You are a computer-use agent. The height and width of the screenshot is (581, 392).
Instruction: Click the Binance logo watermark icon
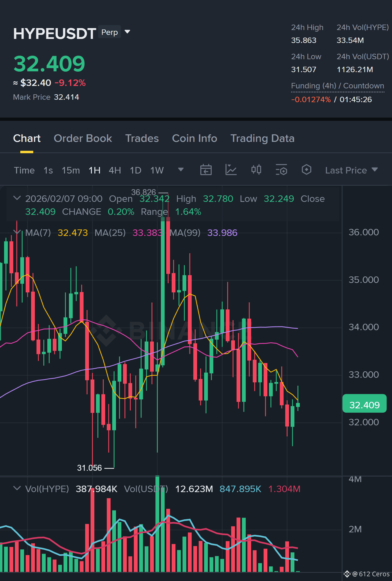pyautogui.click(x=106, y=330)
